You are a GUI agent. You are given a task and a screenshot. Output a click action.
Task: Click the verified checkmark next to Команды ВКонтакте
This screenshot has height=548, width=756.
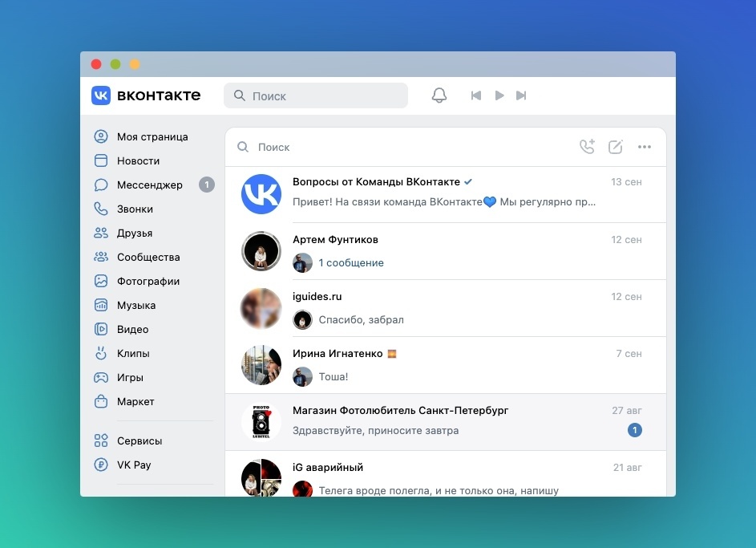(x=468, y=182)
